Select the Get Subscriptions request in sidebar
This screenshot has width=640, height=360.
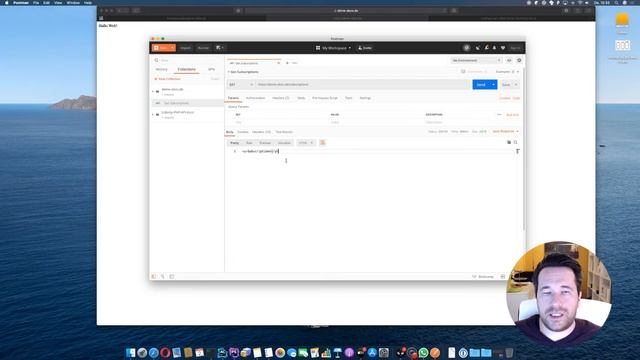pos(188,103)
